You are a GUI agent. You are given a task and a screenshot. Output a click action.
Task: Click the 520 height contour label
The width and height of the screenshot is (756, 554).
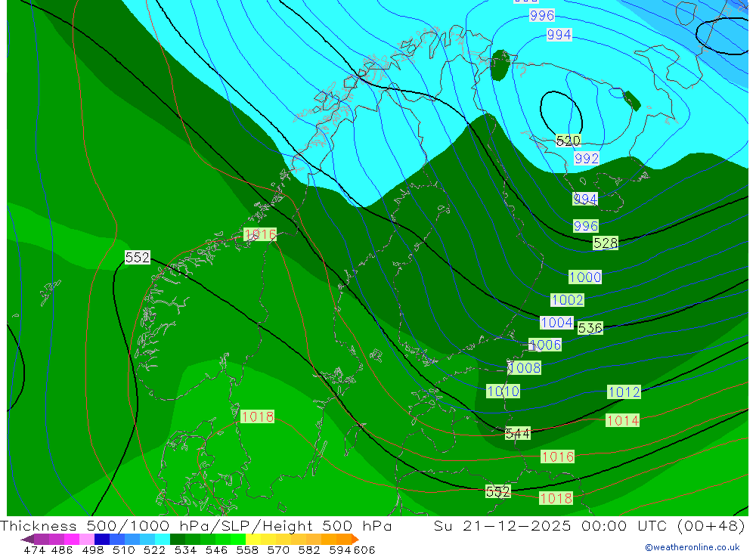tap(568, 141)
